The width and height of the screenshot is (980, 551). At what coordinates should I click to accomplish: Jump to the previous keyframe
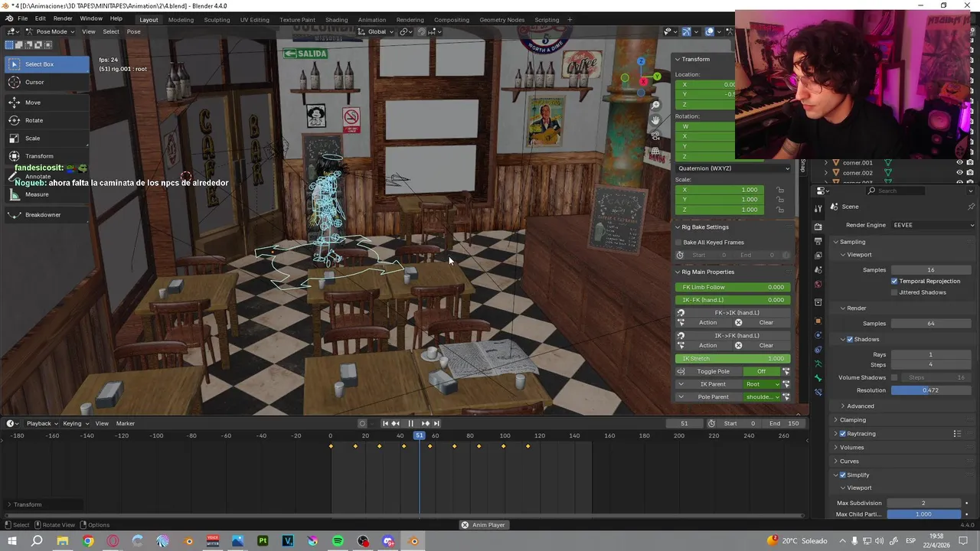pos(396,423)
